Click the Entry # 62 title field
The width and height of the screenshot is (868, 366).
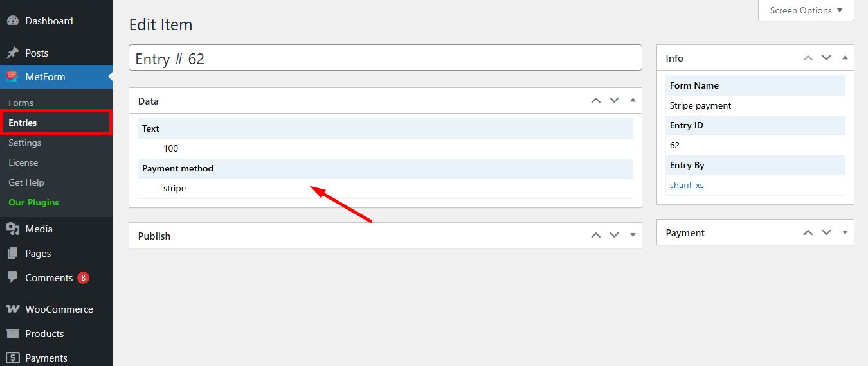click(385, 58)
